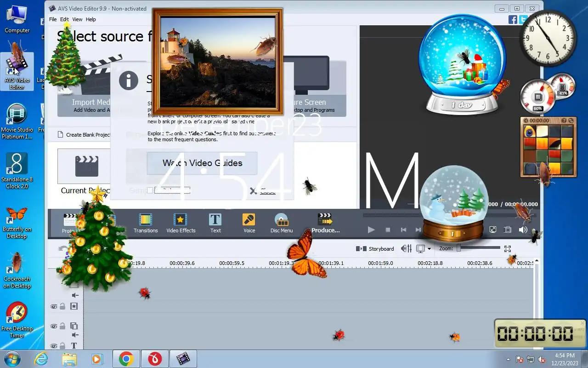Fit timeline zoom to window
588x368 pixels.
[508, 248]
